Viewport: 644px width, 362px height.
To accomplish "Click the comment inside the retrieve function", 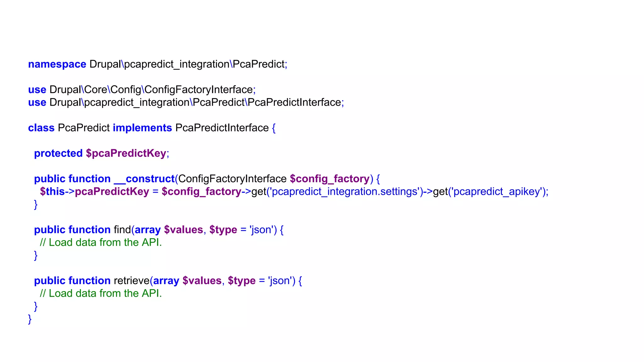I will pyautogui.click(x=101, y=293).
